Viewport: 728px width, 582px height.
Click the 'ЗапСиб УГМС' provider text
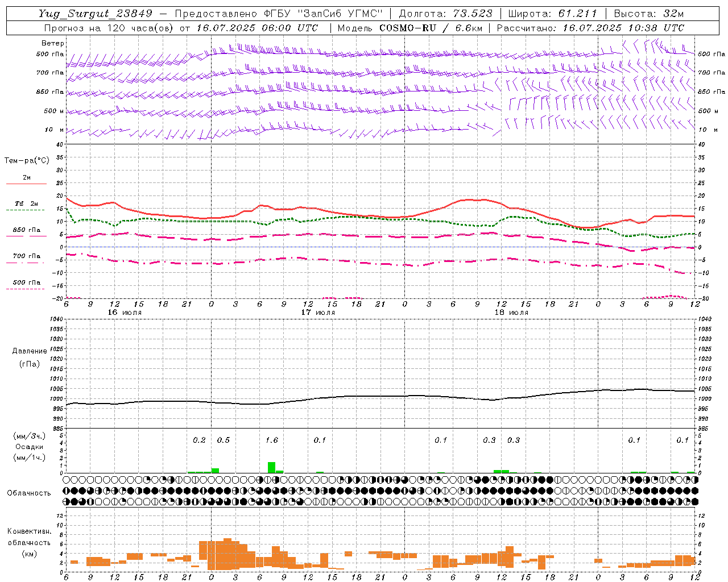point(340,14)
